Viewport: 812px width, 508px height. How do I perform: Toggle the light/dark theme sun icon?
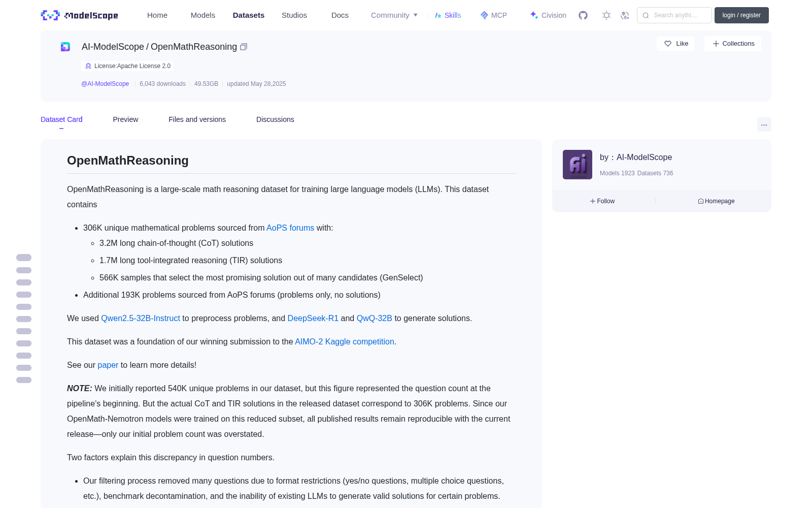(x=606, y=15)
